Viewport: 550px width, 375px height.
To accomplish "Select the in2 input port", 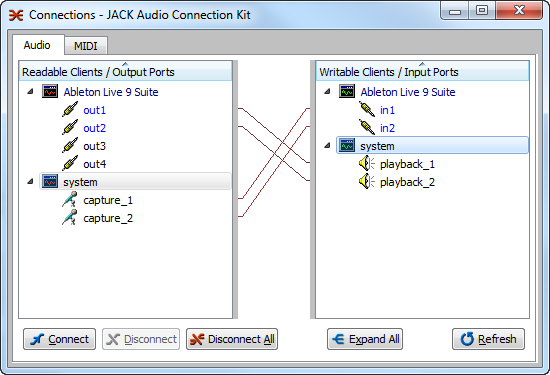I will click(388, 128).
